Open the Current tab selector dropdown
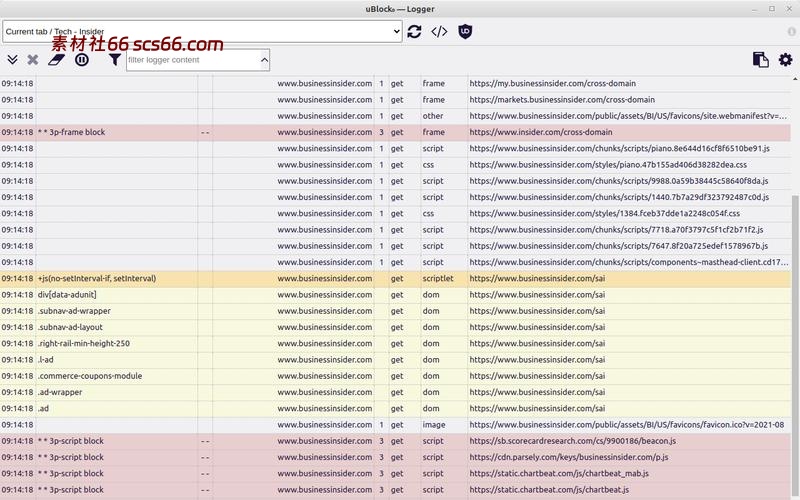The image size is (800, 500). (x=202, y=32)
